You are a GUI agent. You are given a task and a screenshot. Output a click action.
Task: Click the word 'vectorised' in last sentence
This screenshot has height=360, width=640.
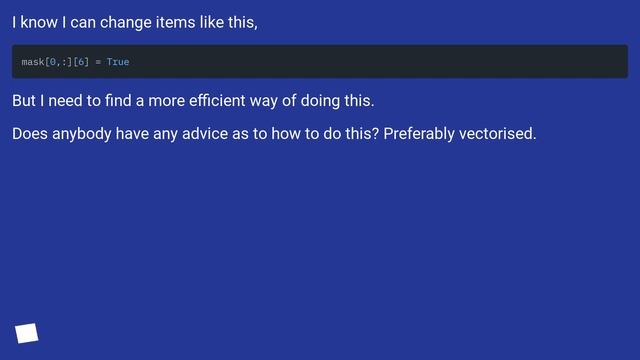pyautogui.click(x=497, y=133)
